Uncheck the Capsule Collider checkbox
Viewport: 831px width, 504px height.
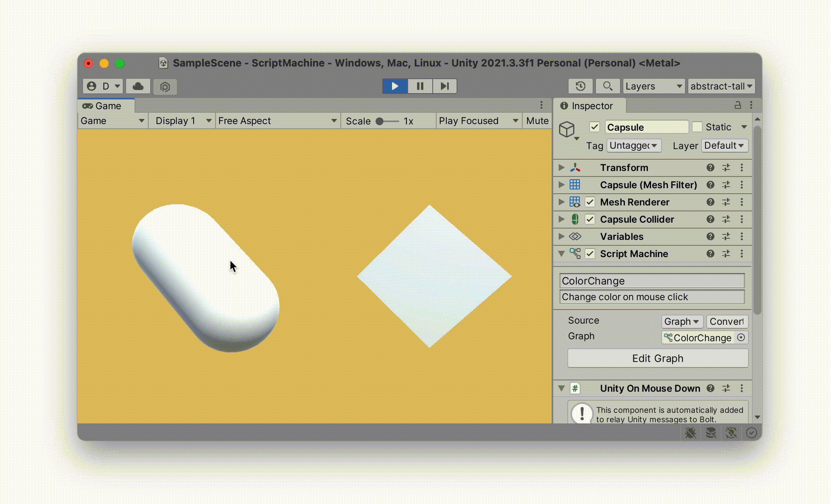click(x=590, y=219)
